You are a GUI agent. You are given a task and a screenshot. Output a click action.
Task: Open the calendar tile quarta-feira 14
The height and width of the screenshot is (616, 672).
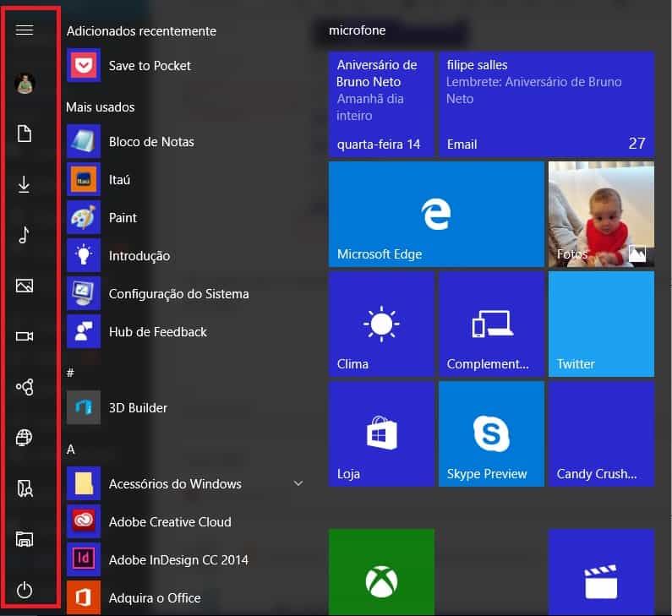pyautogui.click(x=381, y=104)
